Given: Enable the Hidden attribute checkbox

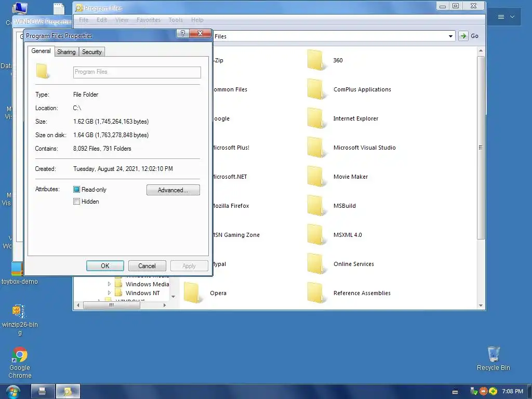Looking at the screenshot, I should [x=77, y=202].
